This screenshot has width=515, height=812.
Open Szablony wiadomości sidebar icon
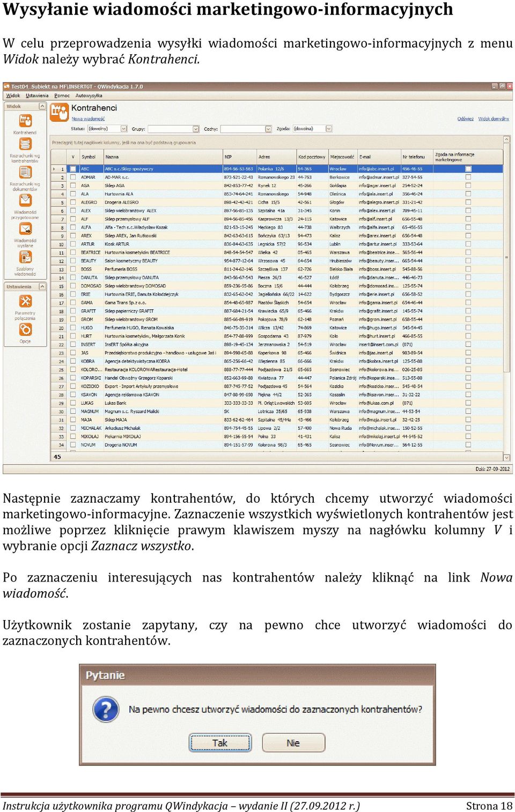click(x=25, y=257)
